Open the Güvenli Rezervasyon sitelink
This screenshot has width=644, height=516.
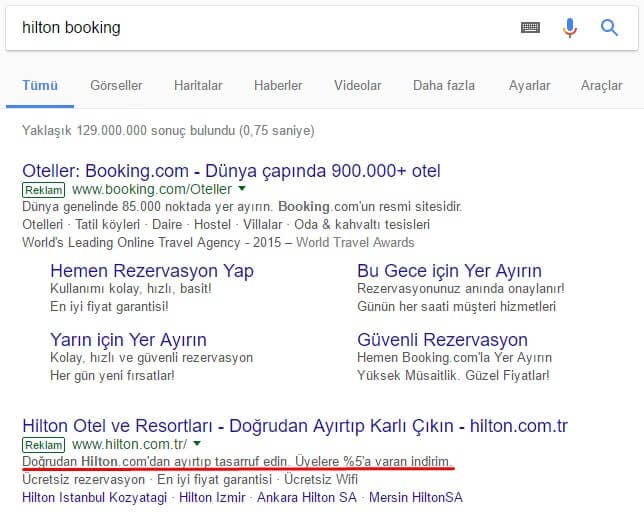pyautogui.click(x=442, y=340)
